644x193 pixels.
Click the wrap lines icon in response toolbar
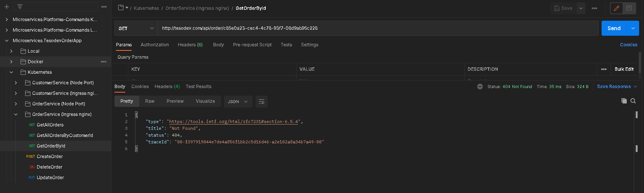tap(262, 102)
